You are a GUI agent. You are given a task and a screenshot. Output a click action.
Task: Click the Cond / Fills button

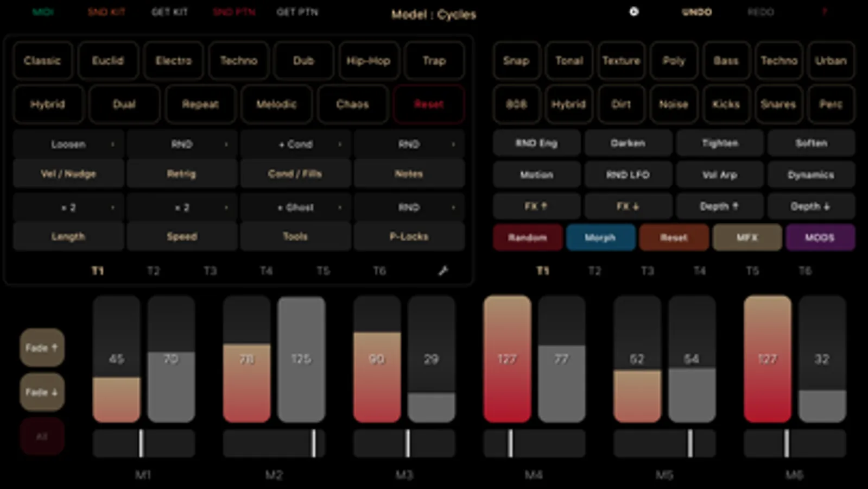(295, 174)
